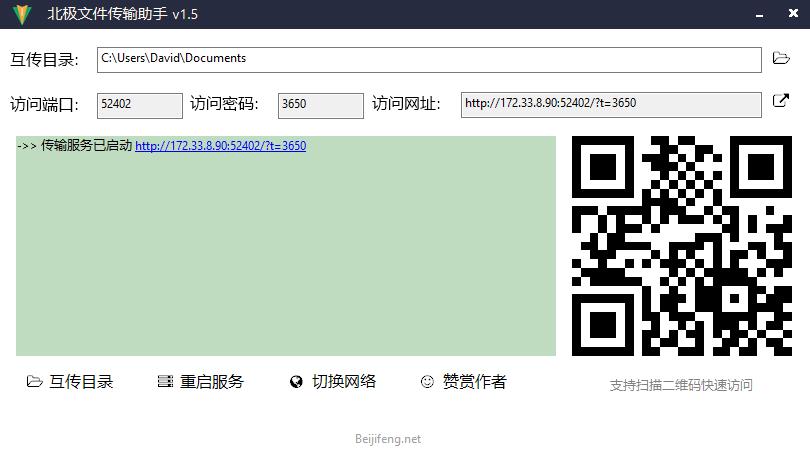This screenshot has width=810, height=455.
Task: Minimize the 北极文件传输助手 window
Action: click(759, 14)
